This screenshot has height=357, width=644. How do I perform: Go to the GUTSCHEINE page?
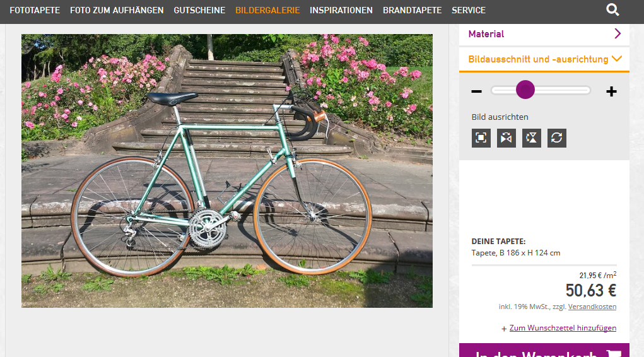pos(199,10)
